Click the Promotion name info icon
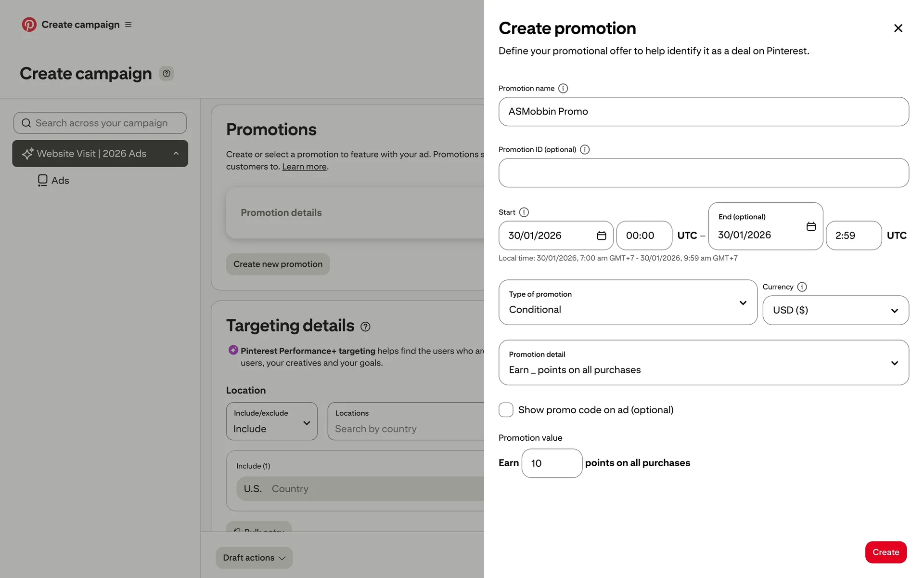Viewport: 924px width, 578px height. (563, 88)
